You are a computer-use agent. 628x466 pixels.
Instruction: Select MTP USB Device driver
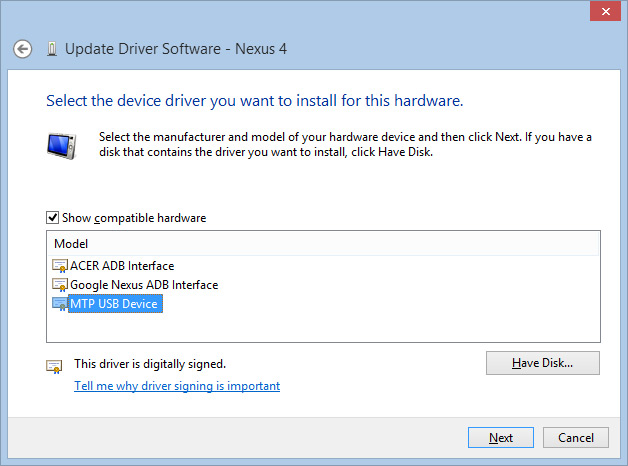(115, 304)
